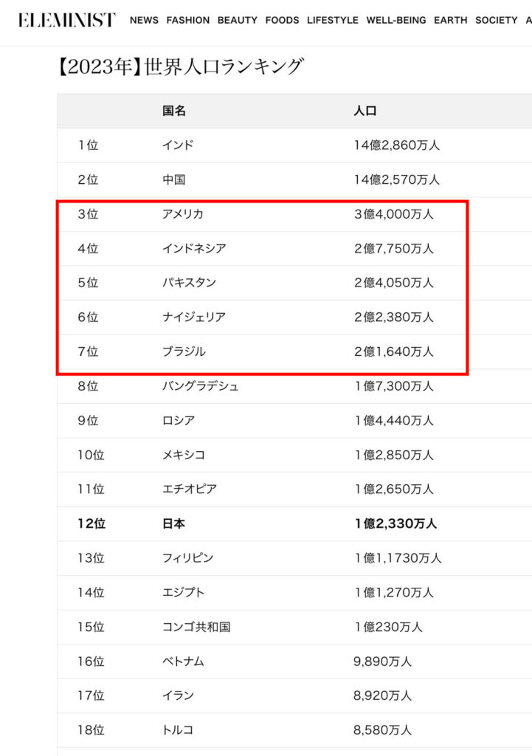
Task: Click the 中国 table cell
Action: pos(174,179)
